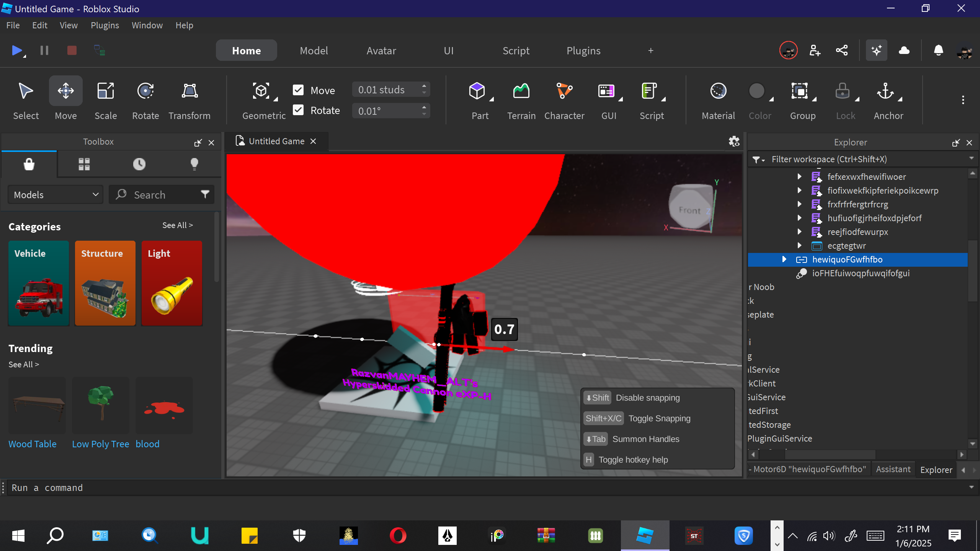
Task: Open the Plugins menu in the menu bar
Action: (105, 25)
